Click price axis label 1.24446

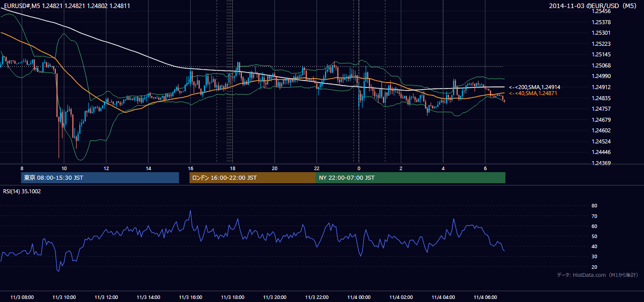click(x=601, y=152)
